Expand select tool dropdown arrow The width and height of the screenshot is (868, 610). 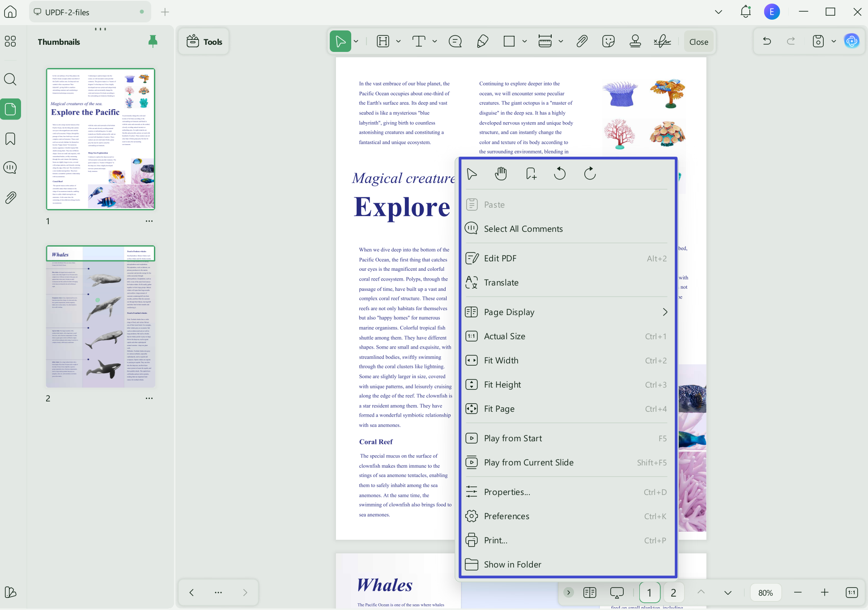click(x=356, y=42)
